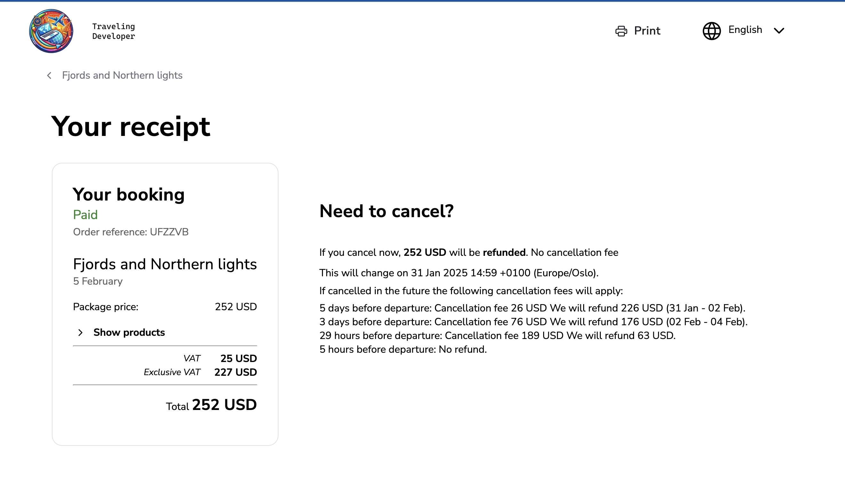The height and width of the screenshot is (504, 845).
Task: Open the language dropdown arrow
Action: [779, 31]
